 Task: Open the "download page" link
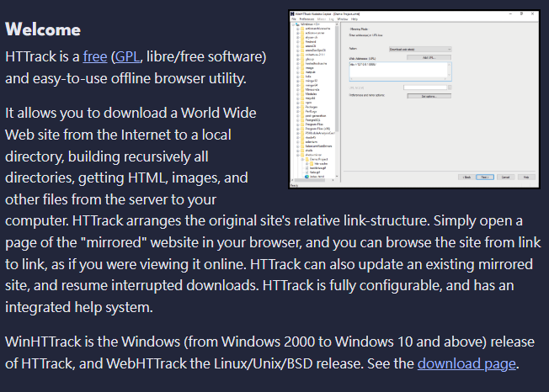tap(466, 363)
